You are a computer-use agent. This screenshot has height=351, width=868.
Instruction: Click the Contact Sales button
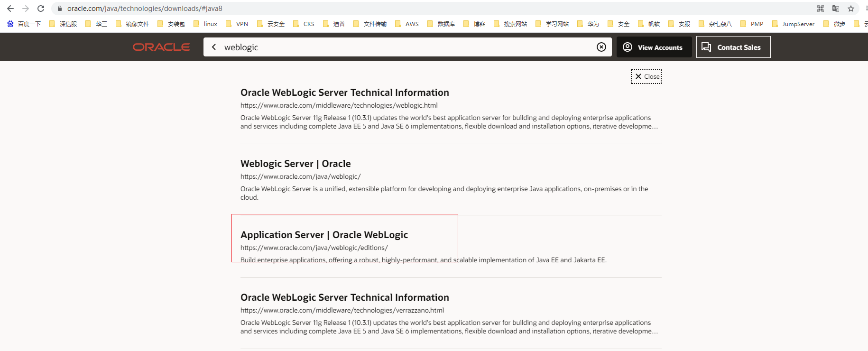pos(733,47)
